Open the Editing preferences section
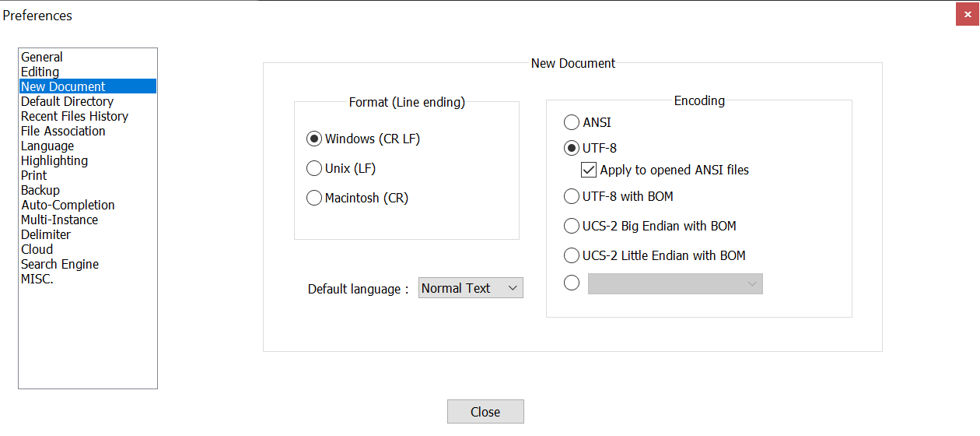Image resolution: width=980 pixels, height=436 pixels. 40,72
